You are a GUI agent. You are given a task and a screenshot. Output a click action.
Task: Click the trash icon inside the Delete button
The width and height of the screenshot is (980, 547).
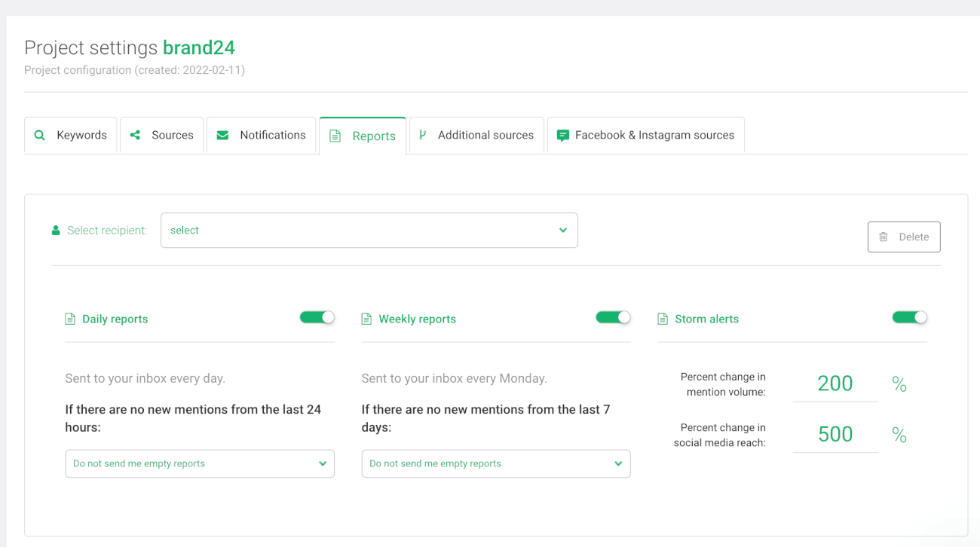tap(884, 237)
